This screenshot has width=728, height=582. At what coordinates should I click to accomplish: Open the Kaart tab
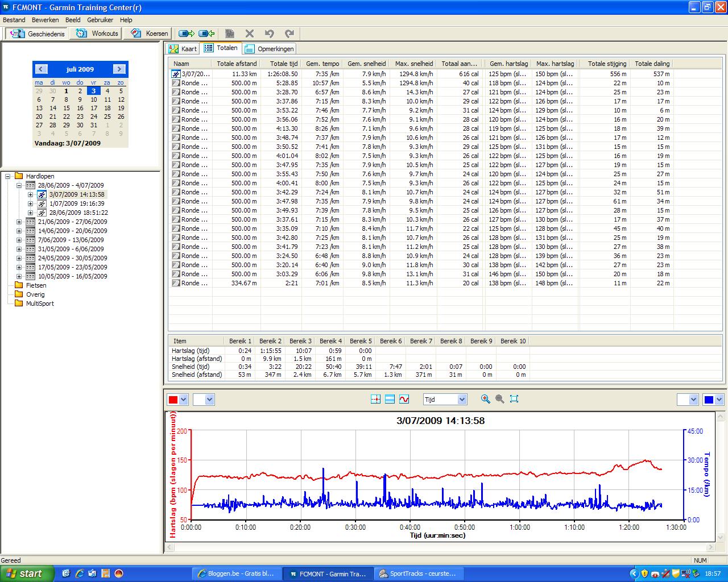(x=183, y=49)
